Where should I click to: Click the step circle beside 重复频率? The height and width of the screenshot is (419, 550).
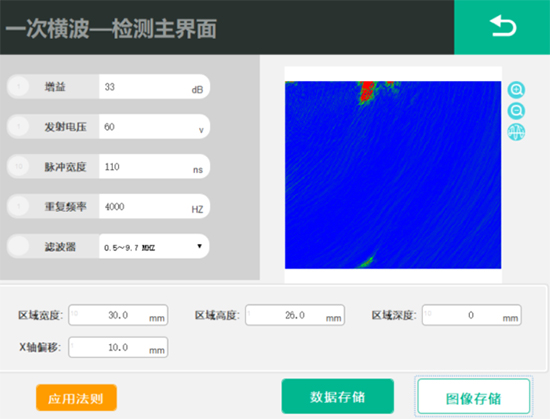[19, 206]
